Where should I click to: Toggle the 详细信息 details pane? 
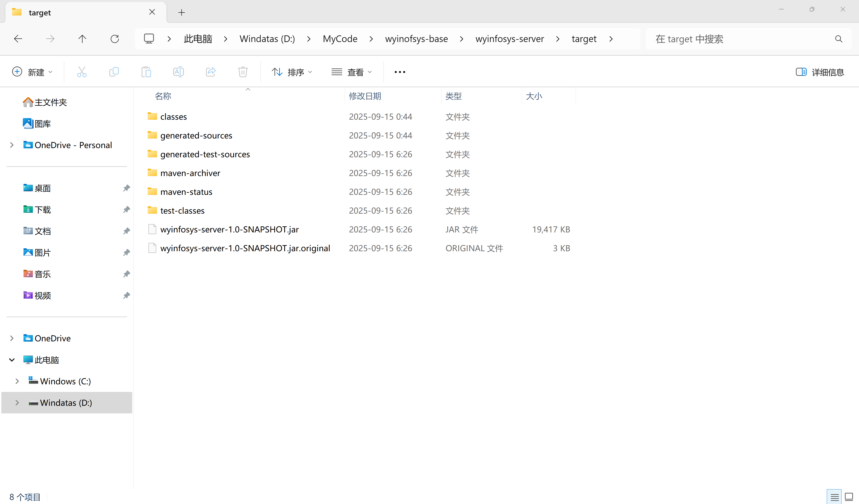tap(820, 72)
